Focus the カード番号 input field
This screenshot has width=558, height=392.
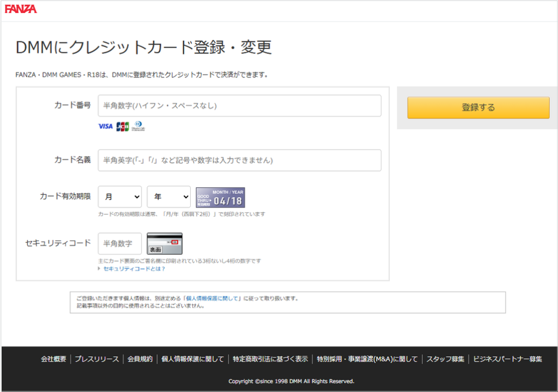[240, 106]
